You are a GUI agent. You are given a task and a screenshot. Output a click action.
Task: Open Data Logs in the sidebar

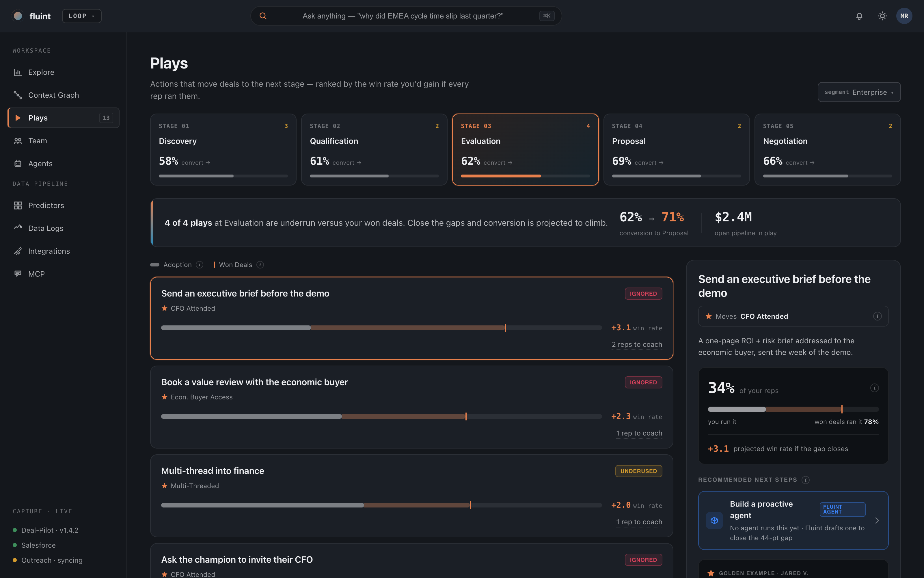tap(64, 228)
